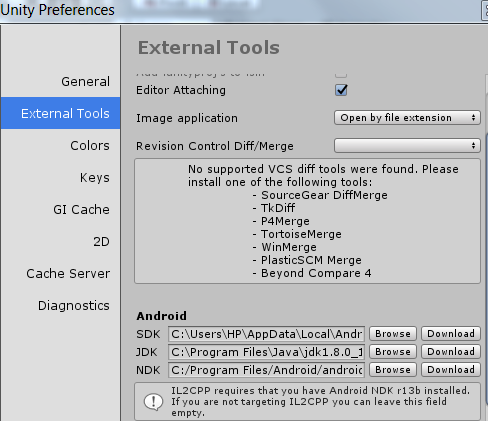Click the 'SourceGear DiffMerge' list entry
The width and height of the screenshot is (488, 421).
324,195
